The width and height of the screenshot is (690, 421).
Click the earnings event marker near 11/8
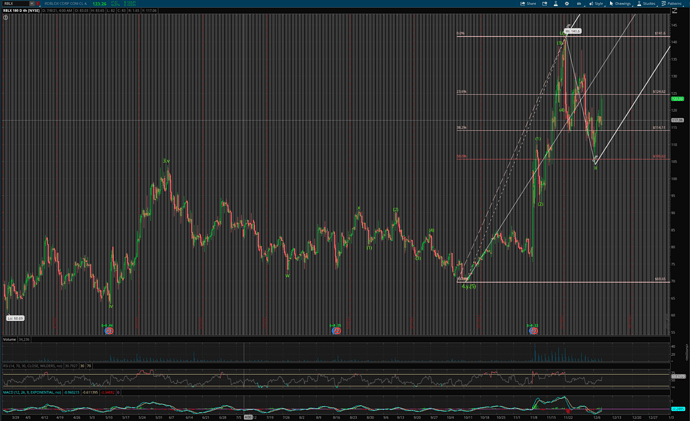(533, 330)
